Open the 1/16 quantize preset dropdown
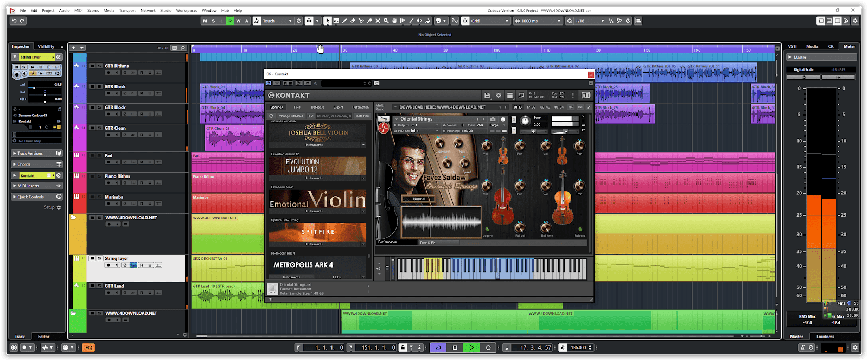 coord(590,21)
